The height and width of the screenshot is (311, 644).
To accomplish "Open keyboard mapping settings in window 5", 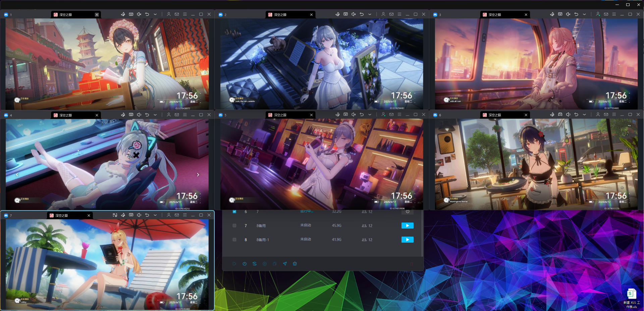I will click(x=345, y=115).
